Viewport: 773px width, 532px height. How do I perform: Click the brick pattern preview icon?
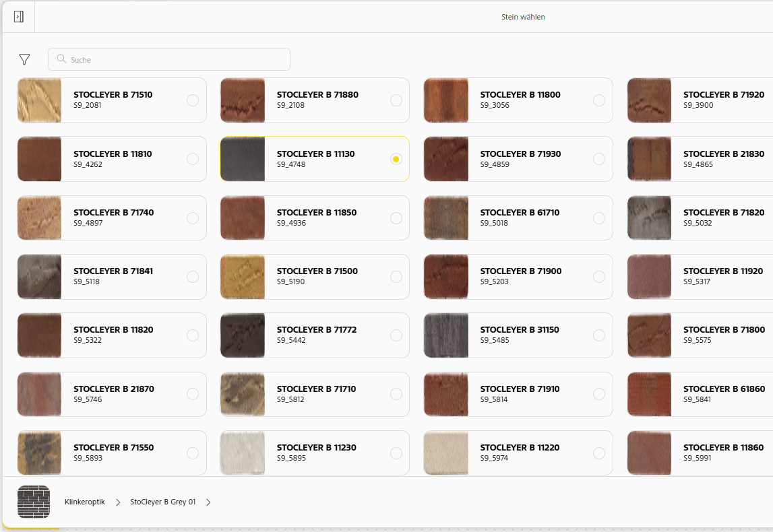coord(34,502)
